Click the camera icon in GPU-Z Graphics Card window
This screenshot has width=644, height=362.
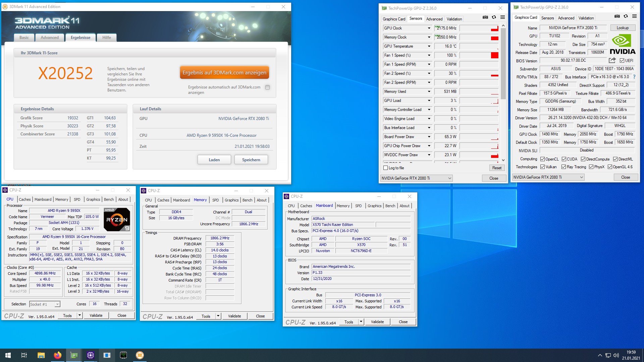(x=617, y=16)
